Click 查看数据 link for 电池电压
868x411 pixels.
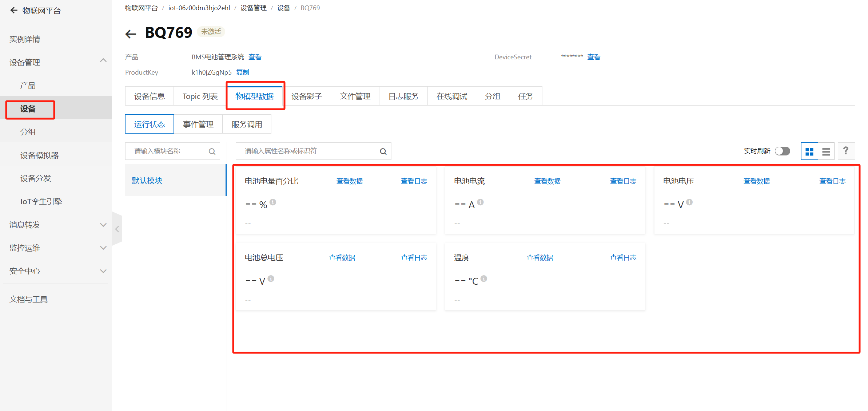pos(756,181)
